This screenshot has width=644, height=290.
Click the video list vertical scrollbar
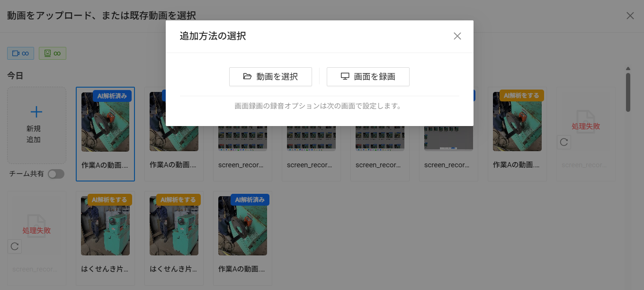[x=628, y=92]
